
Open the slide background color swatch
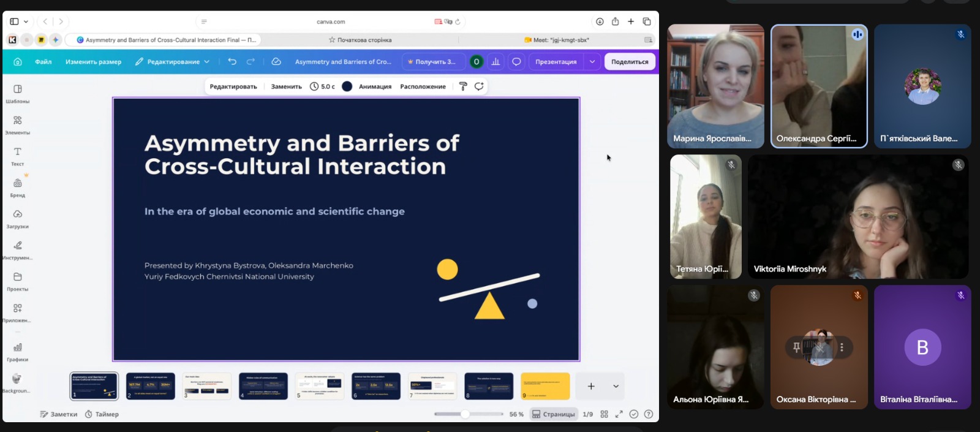coord(347,86)
